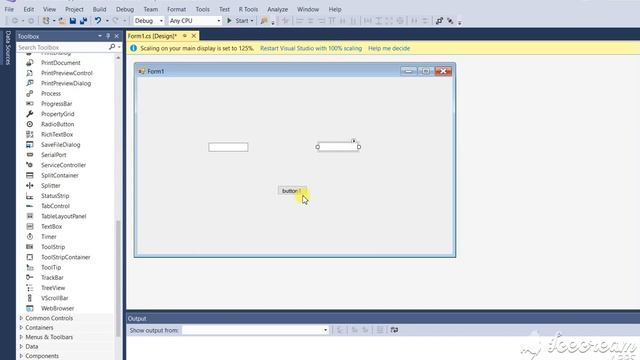Open the File menu

pos(9,9)
